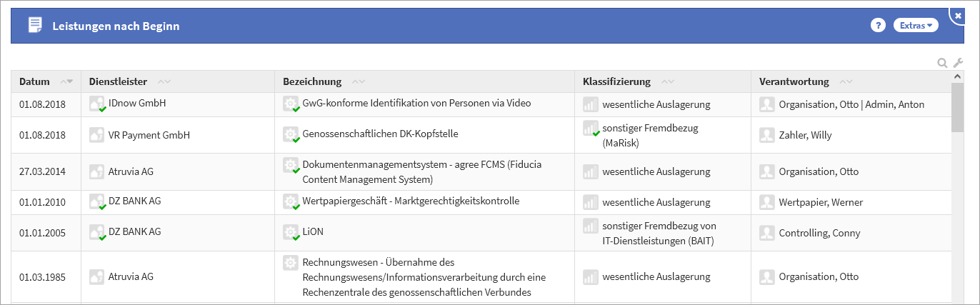Sort the table by the Datum column
This screenshot has width=980, height=305.
(x=68, y=81)
